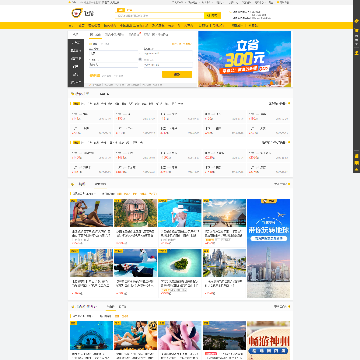Open the pink house among trees thumbnail
The image size is (360, 360).
click(135, 213)
